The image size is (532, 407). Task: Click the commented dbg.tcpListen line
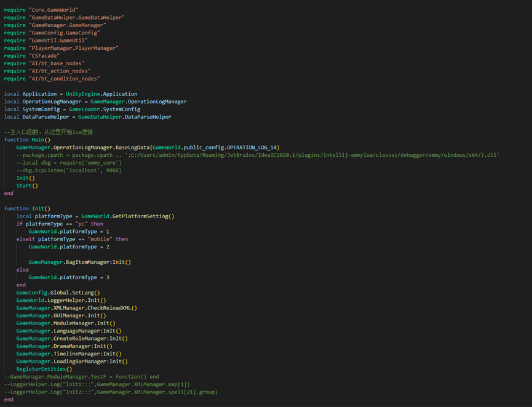[69, 170]
